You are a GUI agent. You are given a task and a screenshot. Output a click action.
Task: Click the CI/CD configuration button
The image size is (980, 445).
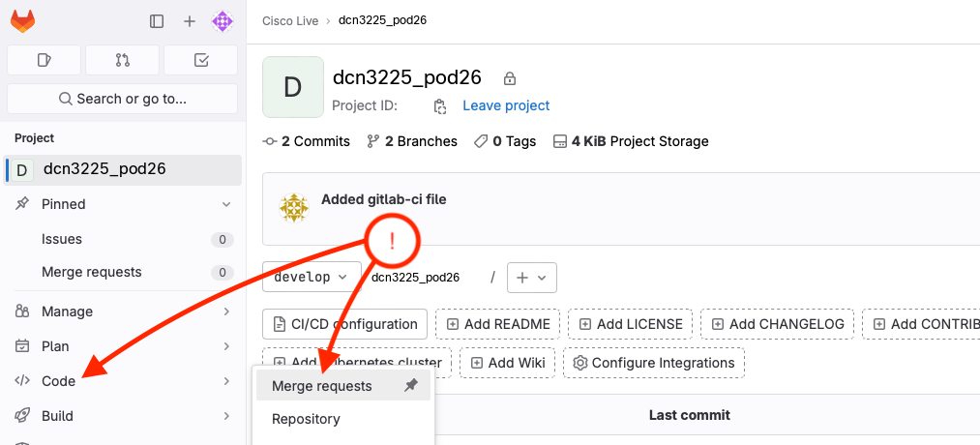pyautogui.click(x=345, y=324)
